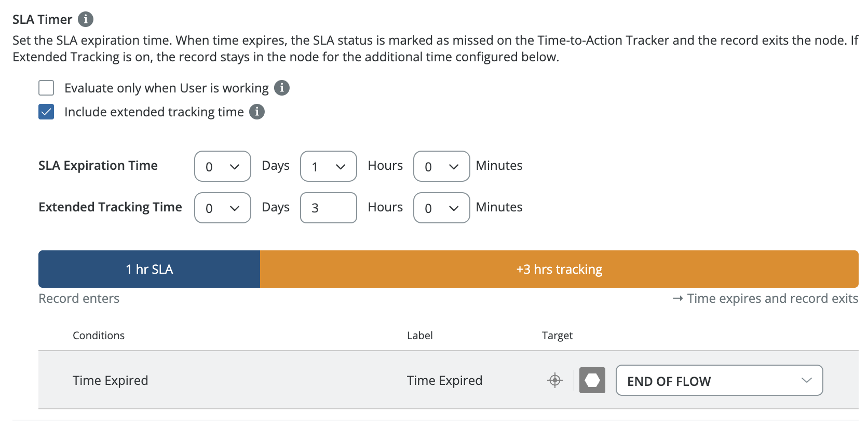Screen dimensions: 868x428
Task: Enable Evaluate only when User is working
Action: click(x=46, y=88)
